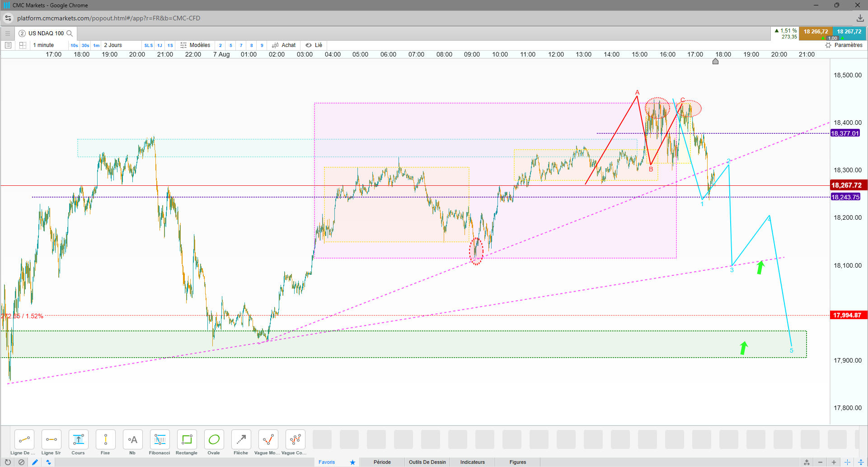
Task: Pick the Ovale shape tool
Action: click(214, 442)
